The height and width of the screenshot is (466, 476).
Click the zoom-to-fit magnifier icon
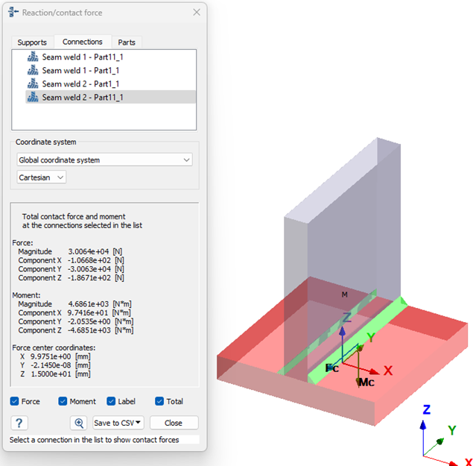coord(78,423)
